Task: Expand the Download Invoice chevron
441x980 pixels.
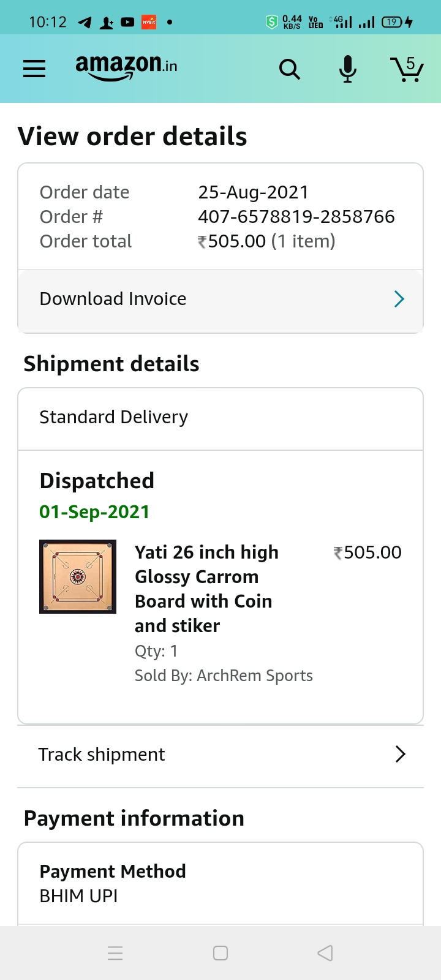Action: (x=399, y=299)
